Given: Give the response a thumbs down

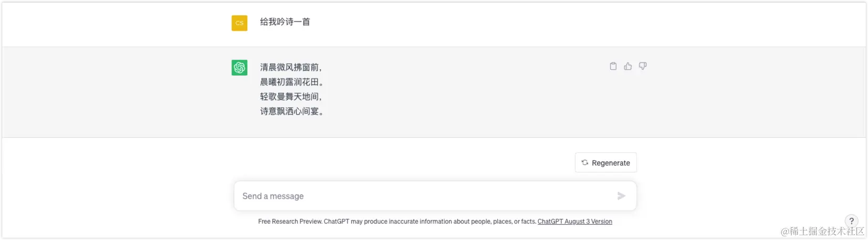Looking at the screenshot, I should coord(642,66).
